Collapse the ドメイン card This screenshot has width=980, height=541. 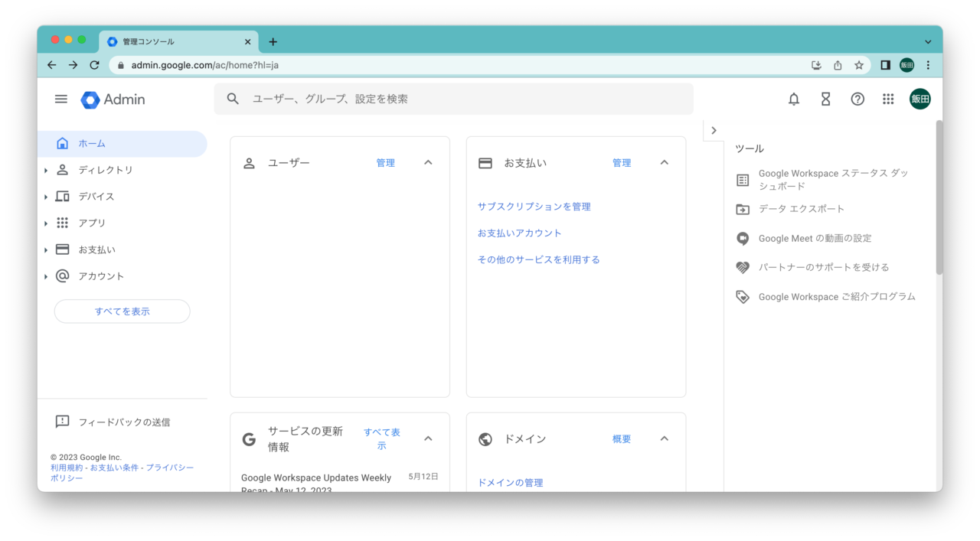[664, 438]
